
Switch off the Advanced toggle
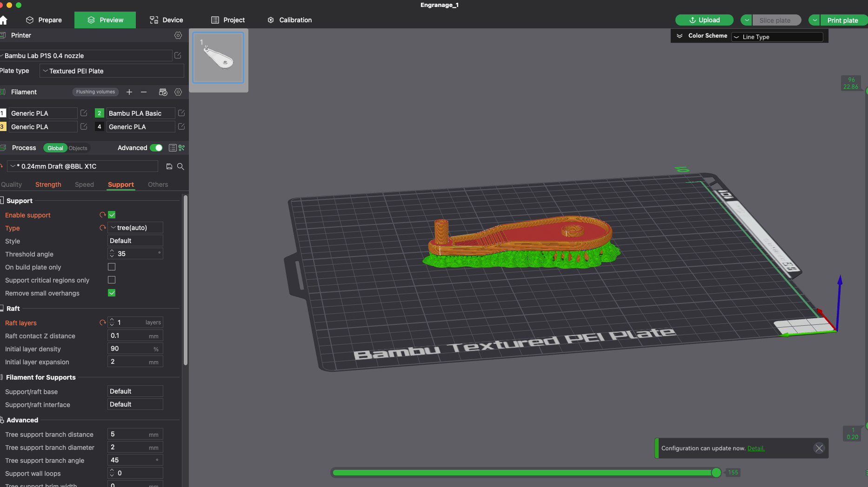click(x=157, y=148)
